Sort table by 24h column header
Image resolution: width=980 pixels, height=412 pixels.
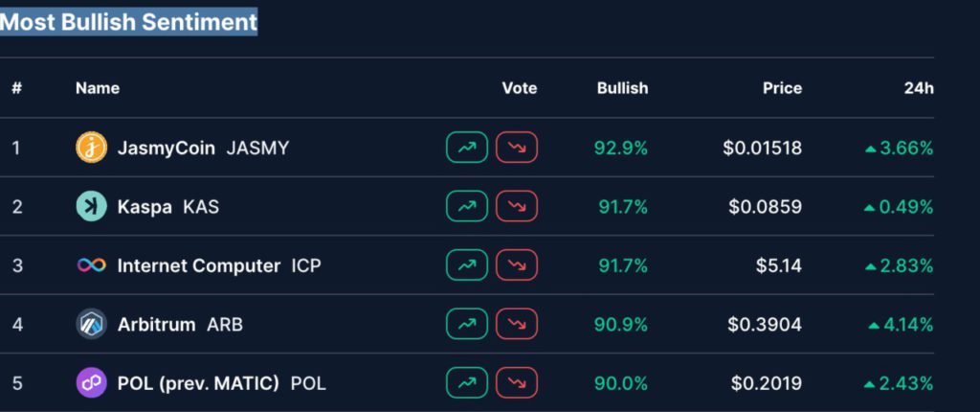tap(919, 88)
